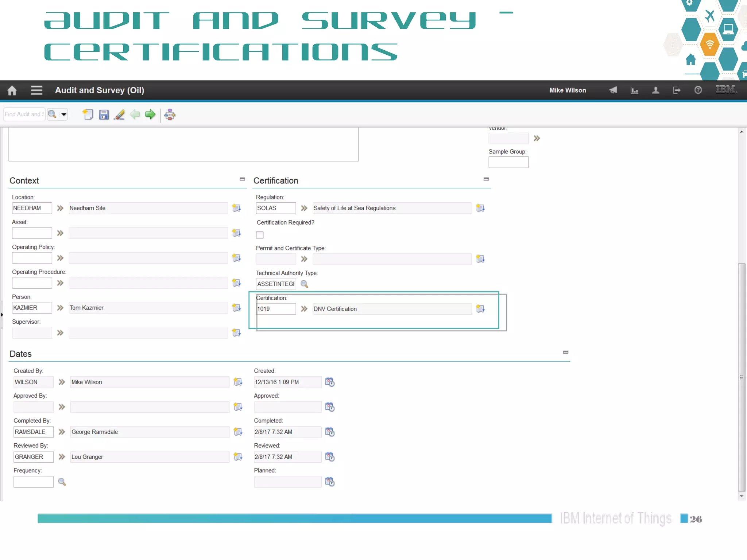Open calendar picker for Created date
This screenshot has height=560, width=747.
(330, 382)
